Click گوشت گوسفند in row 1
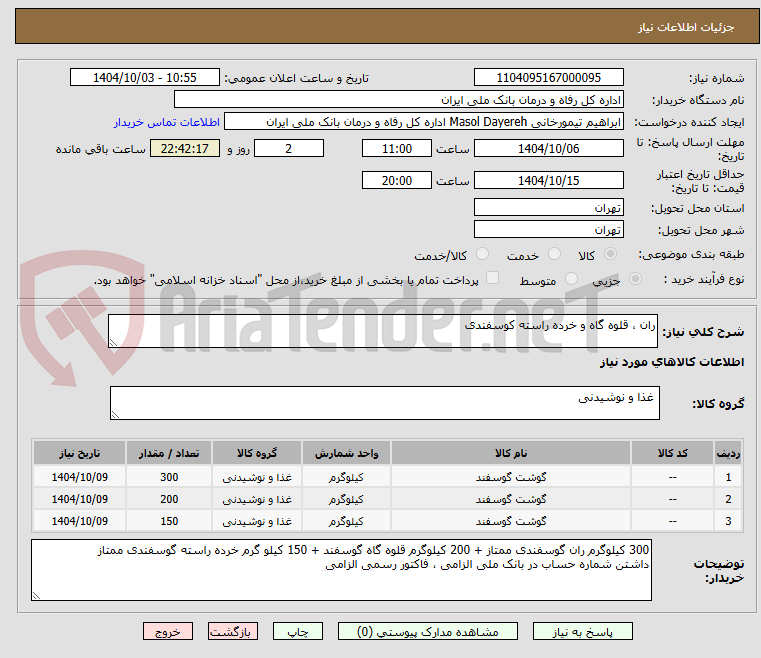Image resolution: width=761 pixels, height=658 pixels. pyautogui.click(x=511, y=477)
